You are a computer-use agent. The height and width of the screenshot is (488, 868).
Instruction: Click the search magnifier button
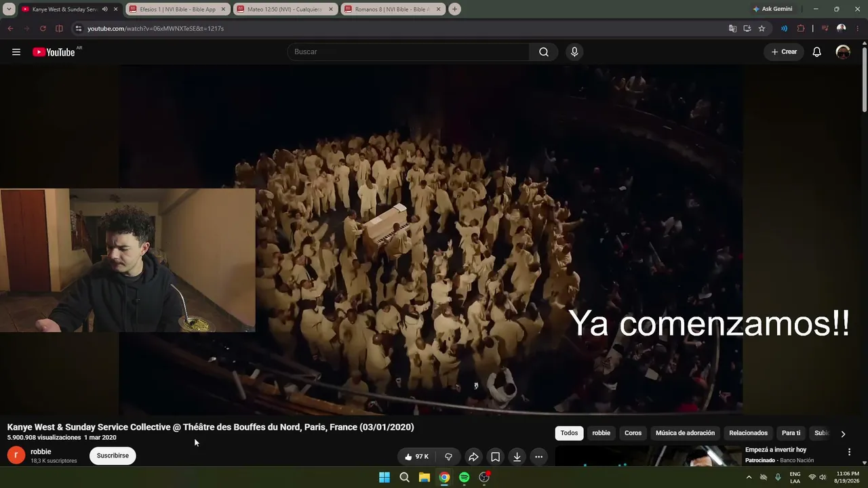pyautogui.click(x=544, y=52)
